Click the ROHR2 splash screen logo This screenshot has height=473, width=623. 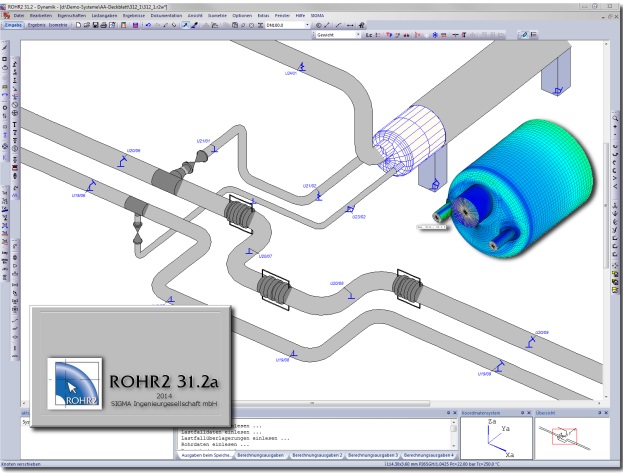coord(75,383)
